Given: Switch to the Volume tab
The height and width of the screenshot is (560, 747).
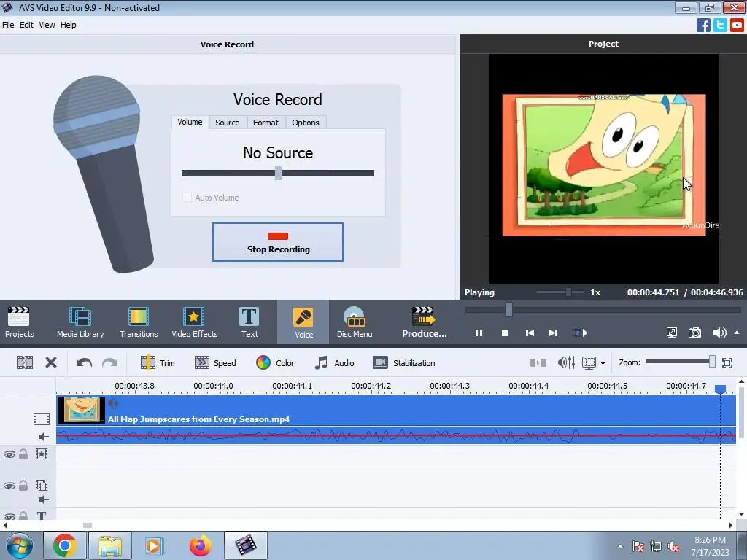Looking at the screenshot, I should [x=190, y=122].
